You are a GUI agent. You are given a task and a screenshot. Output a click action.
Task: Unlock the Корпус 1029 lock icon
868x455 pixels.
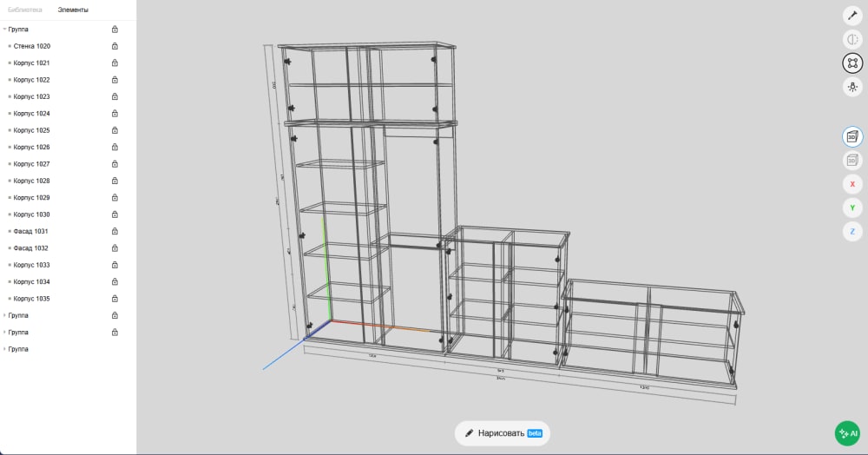(115, 198)
